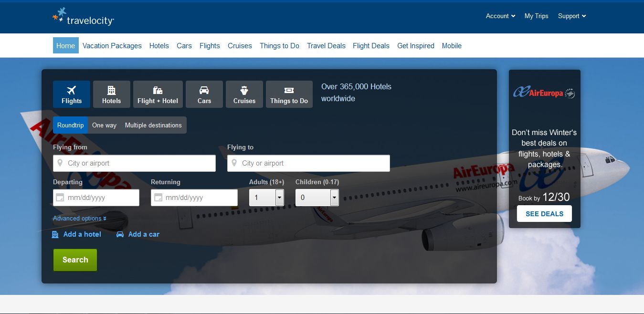Click "Don't miss Winter's best deals" ad text

click(544, 148)
